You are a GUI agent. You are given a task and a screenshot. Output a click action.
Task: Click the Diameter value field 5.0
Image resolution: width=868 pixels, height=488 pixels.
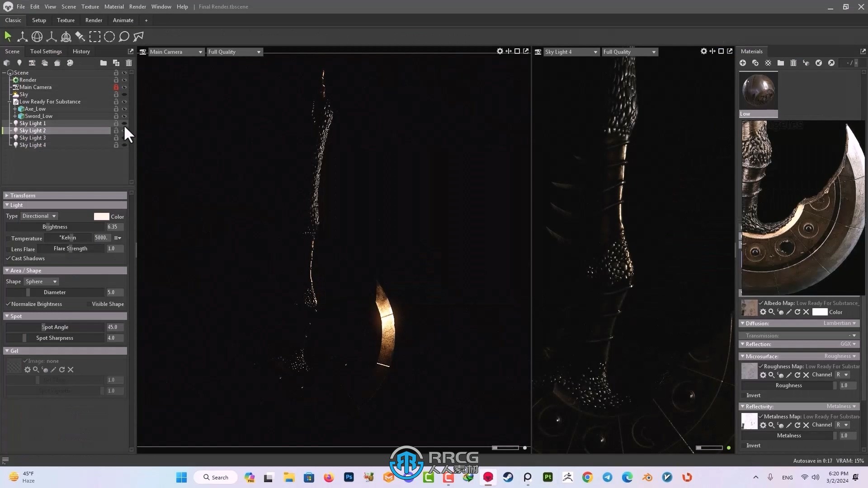tap(115, 292)
